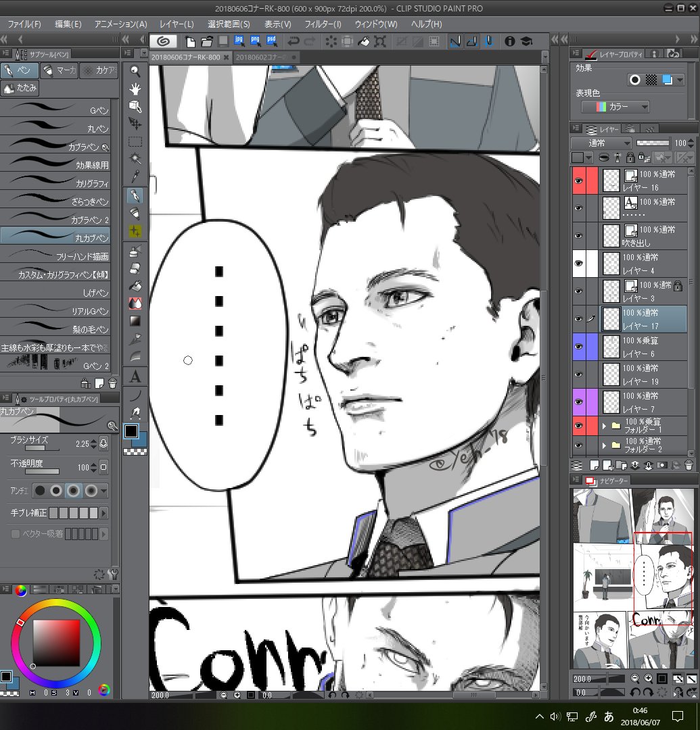This screenshot has height=730, width=700.
Task: Export image as png
Action: (255, 41)
